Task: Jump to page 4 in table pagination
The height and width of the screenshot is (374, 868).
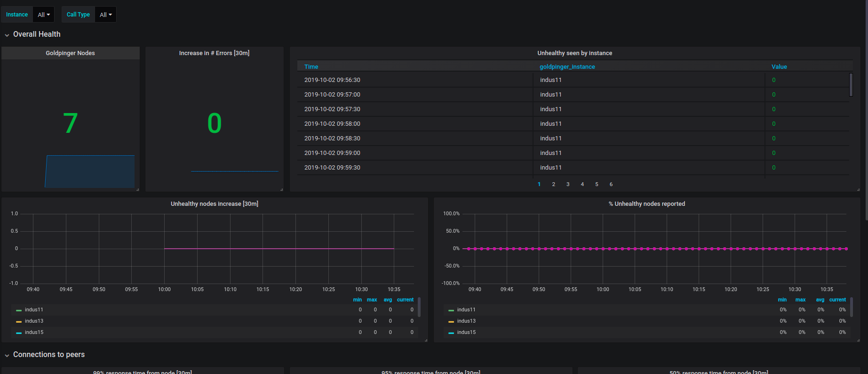Action: click(x=582, y=184)
